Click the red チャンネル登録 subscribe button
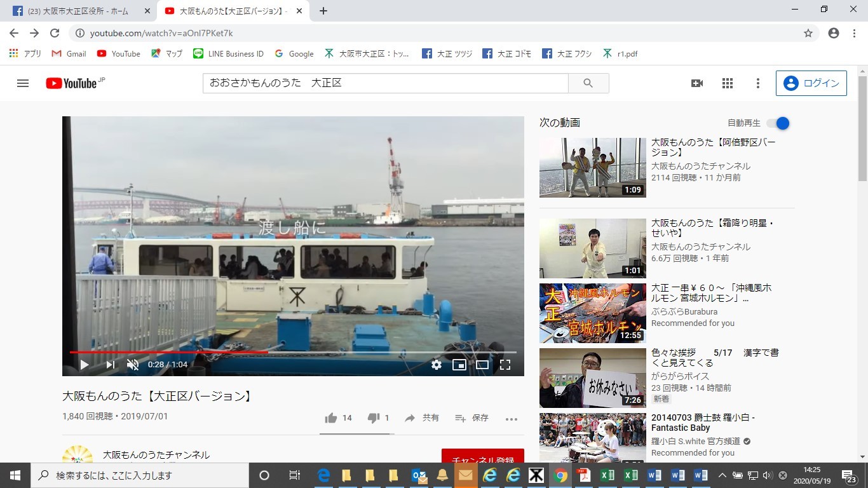868x488 pixels. click(x=483, y=456)
